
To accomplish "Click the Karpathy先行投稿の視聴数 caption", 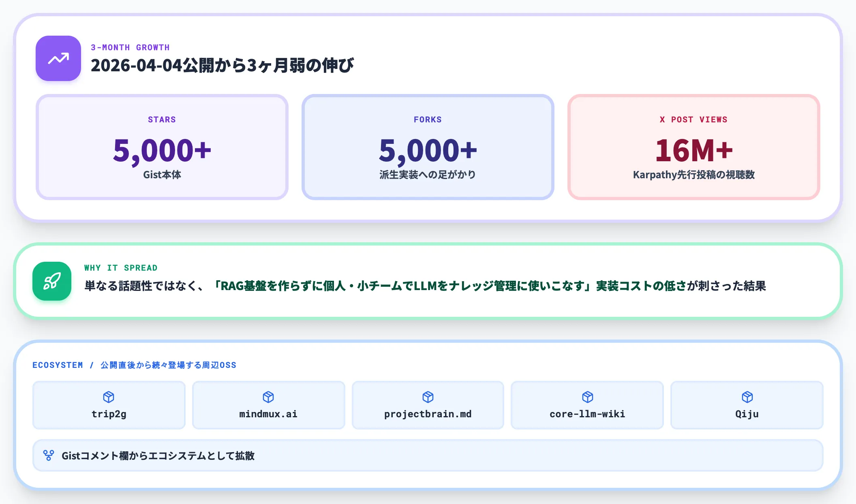I will (694, 175).
